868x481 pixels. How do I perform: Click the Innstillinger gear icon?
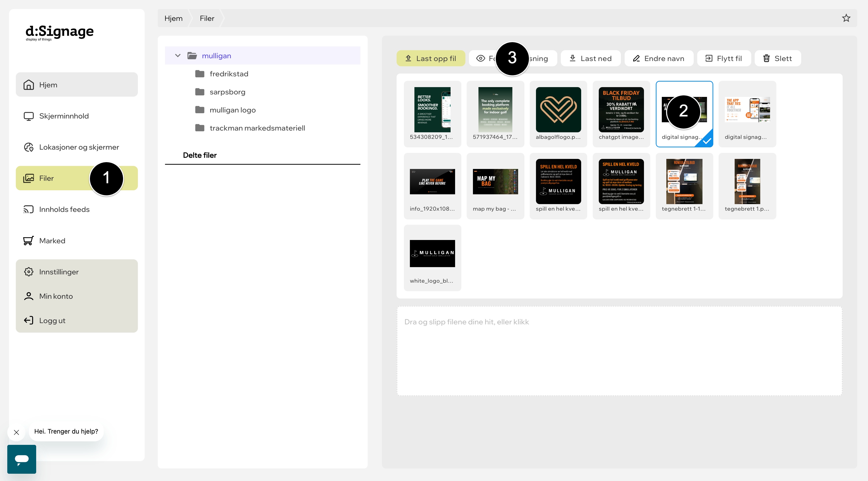[x=29, y=272]
